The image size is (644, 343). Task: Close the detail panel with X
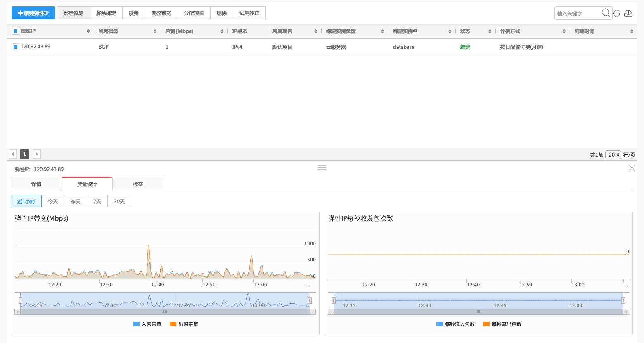pos(632,168)
